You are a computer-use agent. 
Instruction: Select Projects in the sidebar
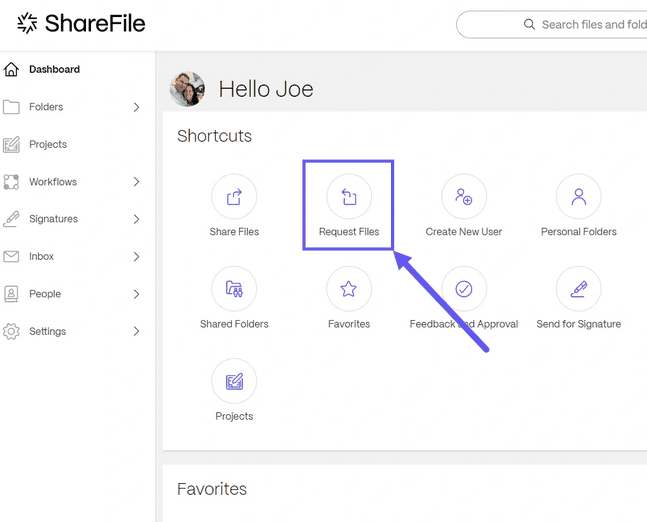pyautogui.click(x=48, y=144)
